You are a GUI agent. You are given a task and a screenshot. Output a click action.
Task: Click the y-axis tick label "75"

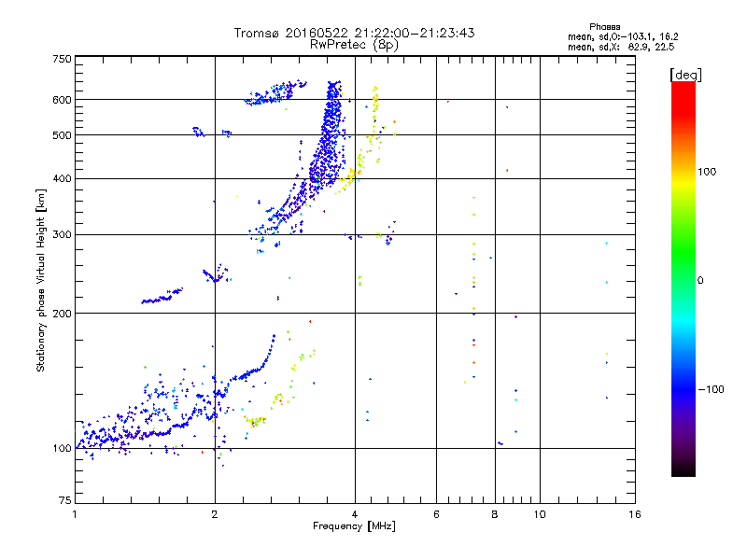click(x=64, y=500)
